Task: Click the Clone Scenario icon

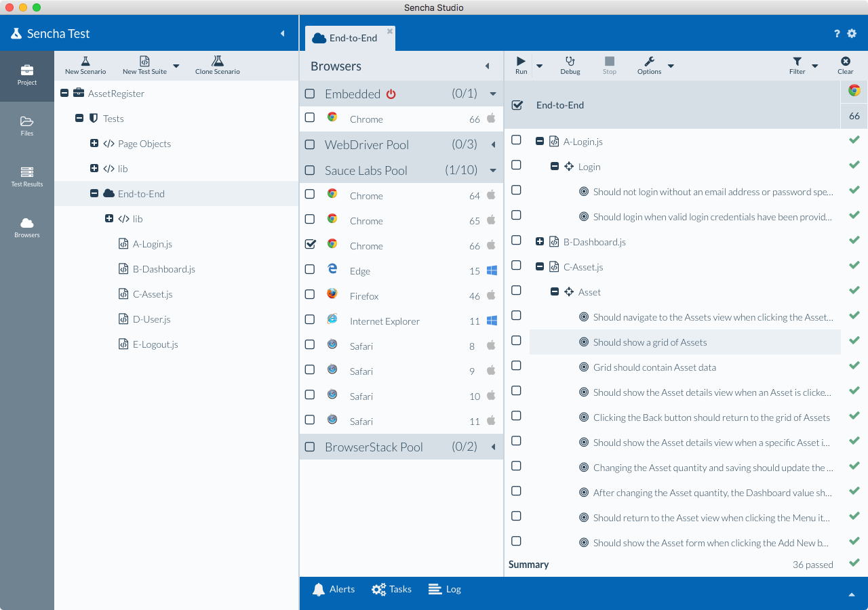Action: click(217, 61)
